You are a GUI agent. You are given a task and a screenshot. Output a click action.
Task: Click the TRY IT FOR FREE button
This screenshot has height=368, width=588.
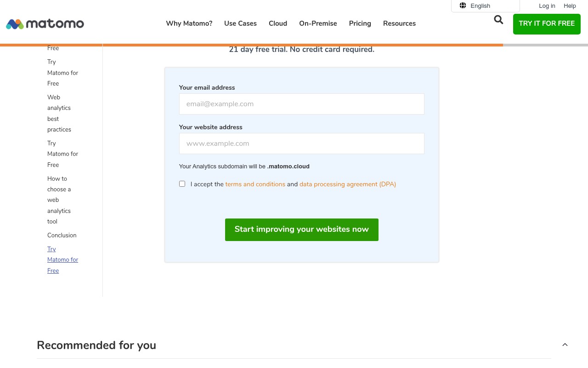click(547, 24)
